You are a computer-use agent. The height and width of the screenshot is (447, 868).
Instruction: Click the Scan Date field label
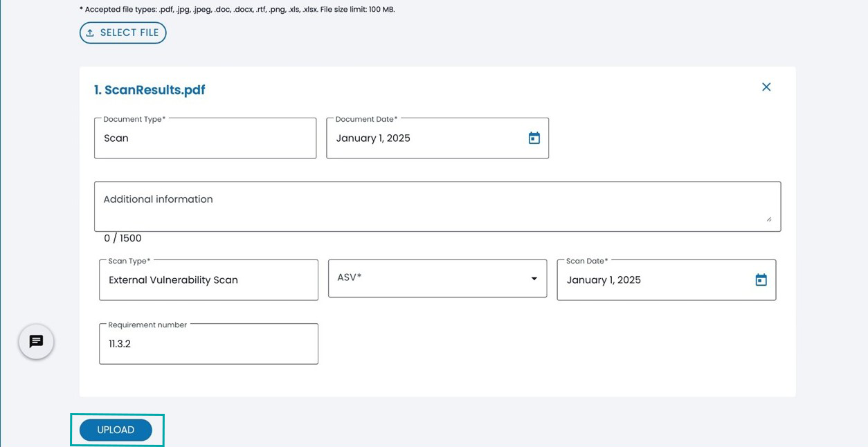[586, 261]
